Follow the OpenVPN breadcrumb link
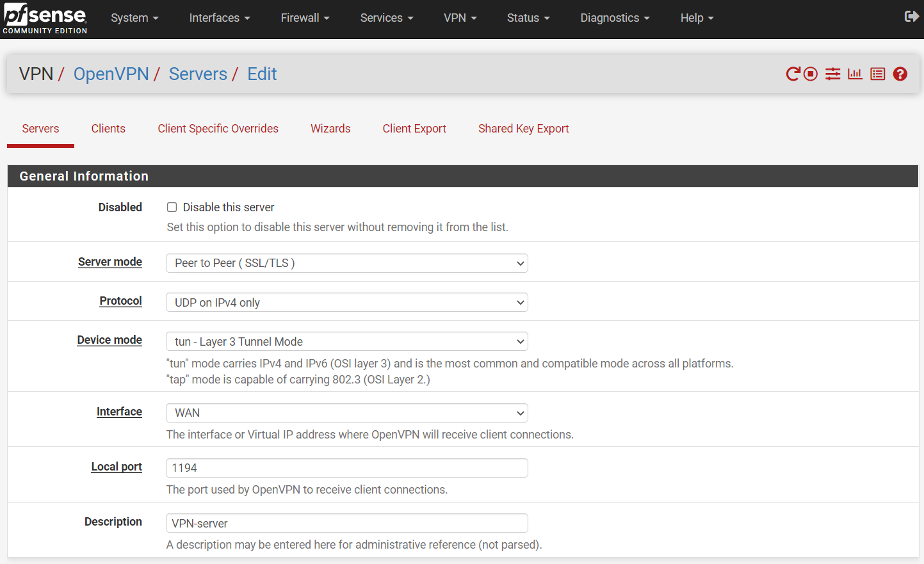The image size is (924, 564). coord(111,74)
